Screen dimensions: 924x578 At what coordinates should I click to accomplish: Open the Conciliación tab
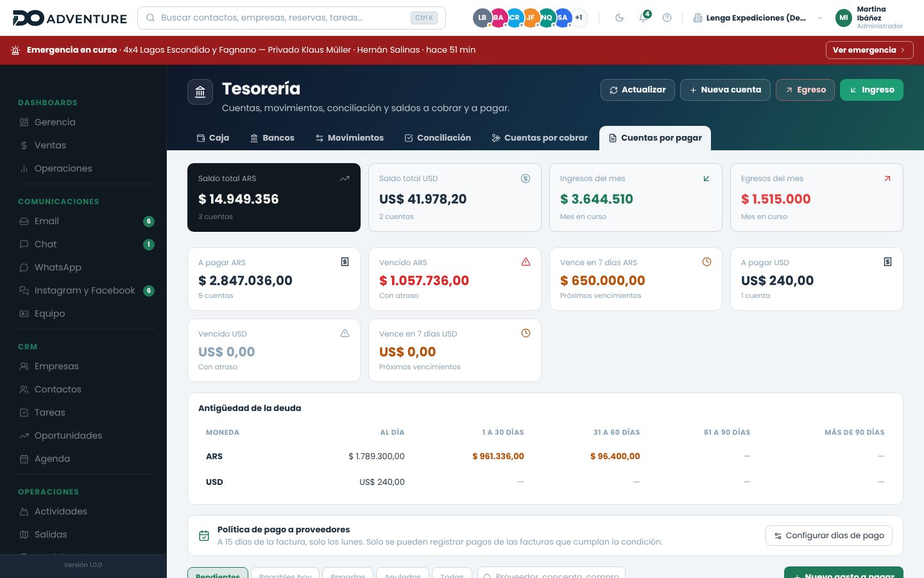(438, 138)
